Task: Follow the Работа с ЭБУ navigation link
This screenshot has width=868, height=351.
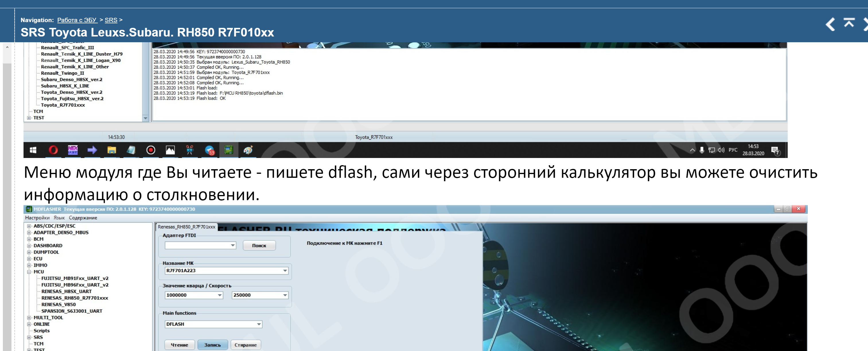Action: [x=77, y=20]
